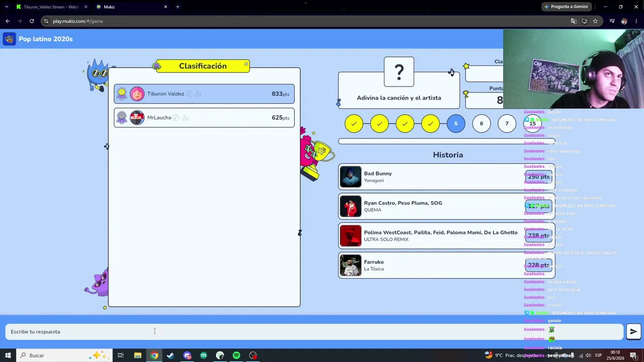Open Tiburon Valdez's pink avatar
Screen dimensions: 644x362
(x=137, y=94)
